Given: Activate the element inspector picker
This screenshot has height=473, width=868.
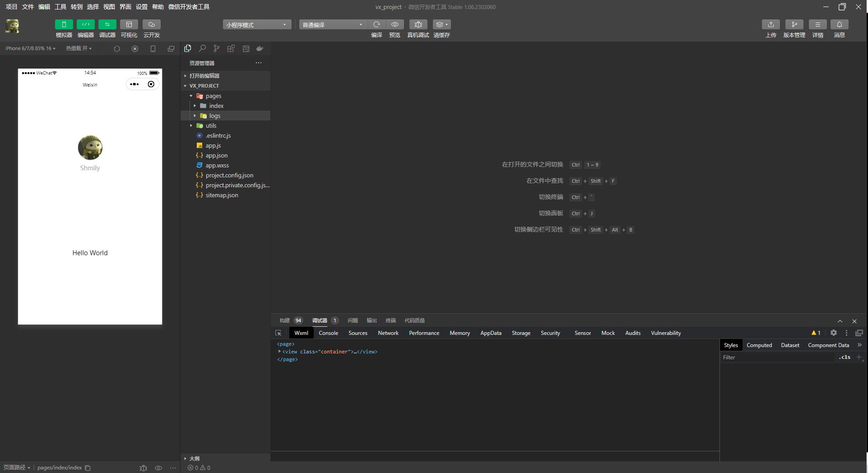Looking at the screenshot, I should click(x=279, y=333).
